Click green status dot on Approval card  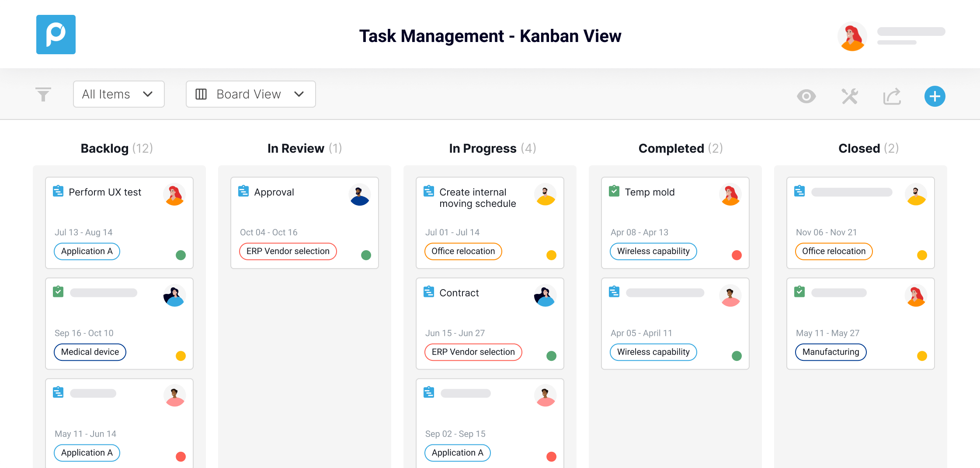point(366,255)
